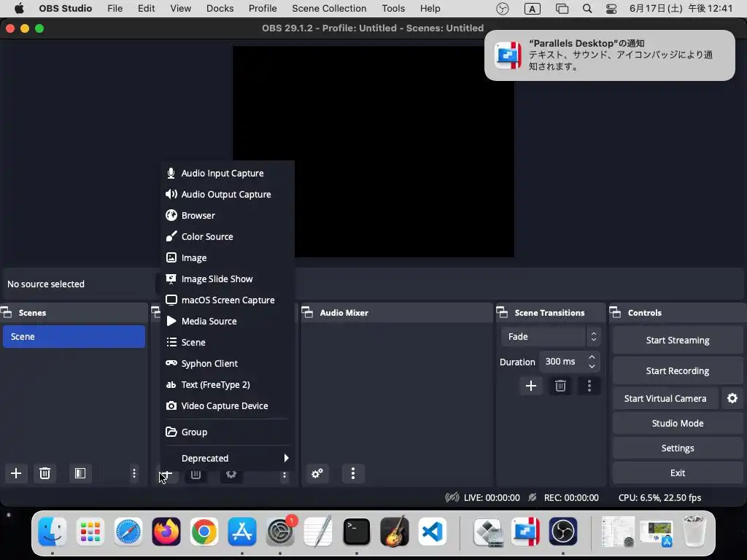Open scene filters icon in Scenes panel
The height and width of the screenshot is (560, 747).
coord(80,473)
